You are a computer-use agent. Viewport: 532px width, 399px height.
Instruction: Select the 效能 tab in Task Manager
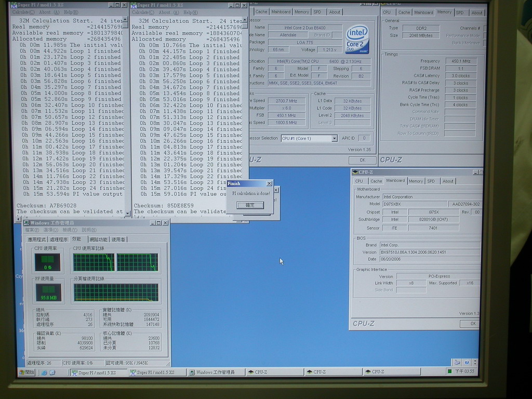coord(77,239)
